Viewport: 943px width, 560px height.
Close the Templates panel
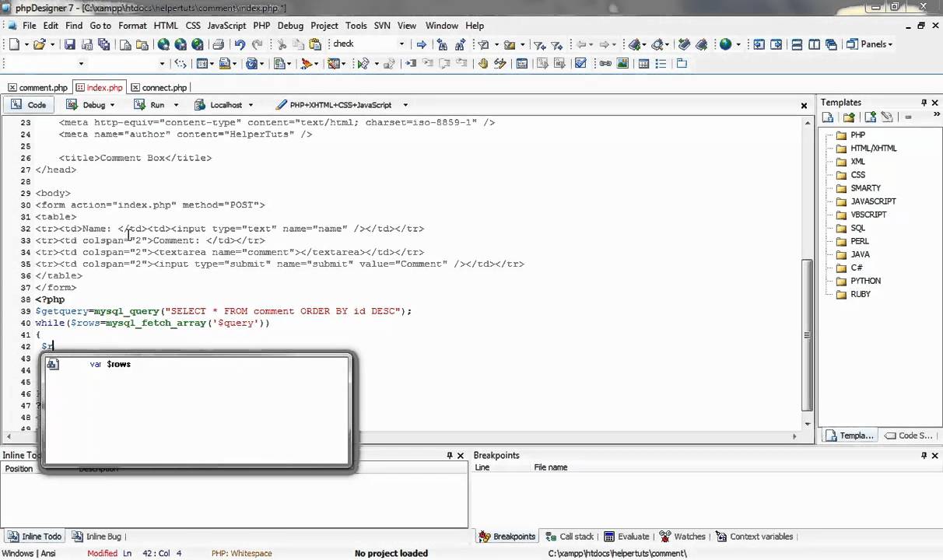(935, 103)
